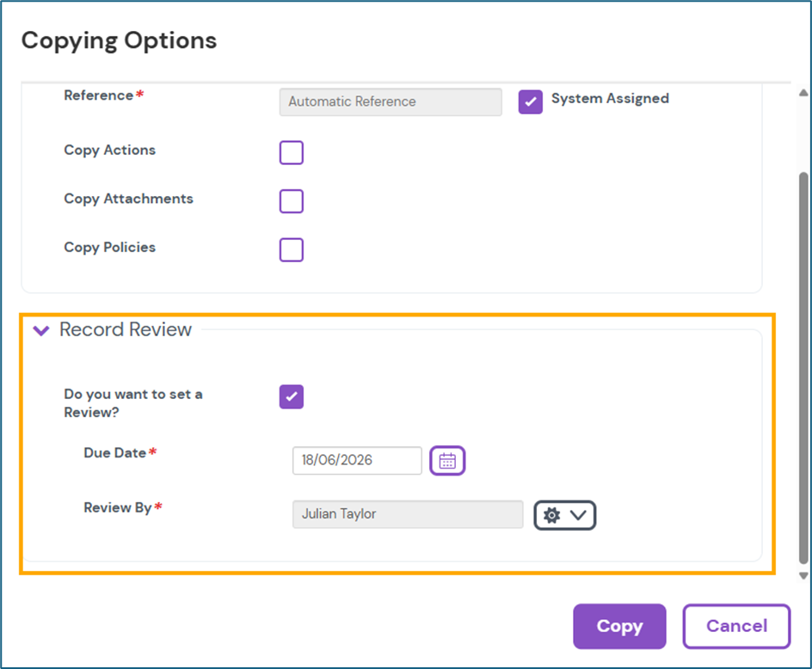Click the Record Review section heading

click(126, 330)
